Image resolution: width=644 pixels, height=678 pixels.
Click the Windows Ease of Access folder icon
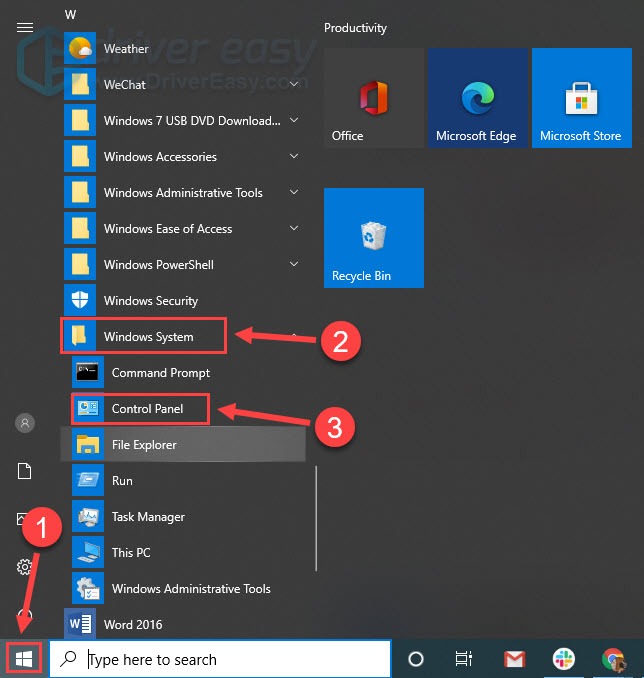80,228
